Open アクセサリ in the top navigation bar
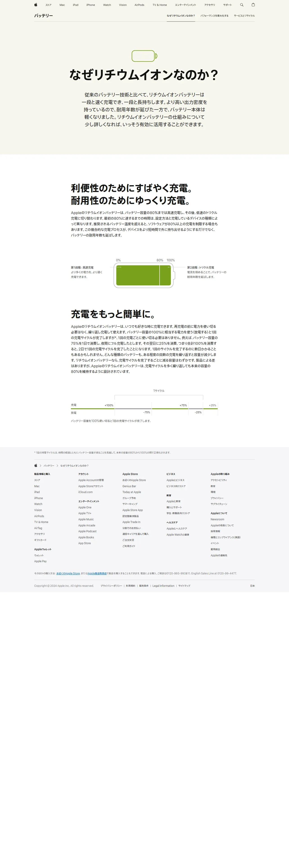Screen dimensions: 289x868 tap(210, 5)
